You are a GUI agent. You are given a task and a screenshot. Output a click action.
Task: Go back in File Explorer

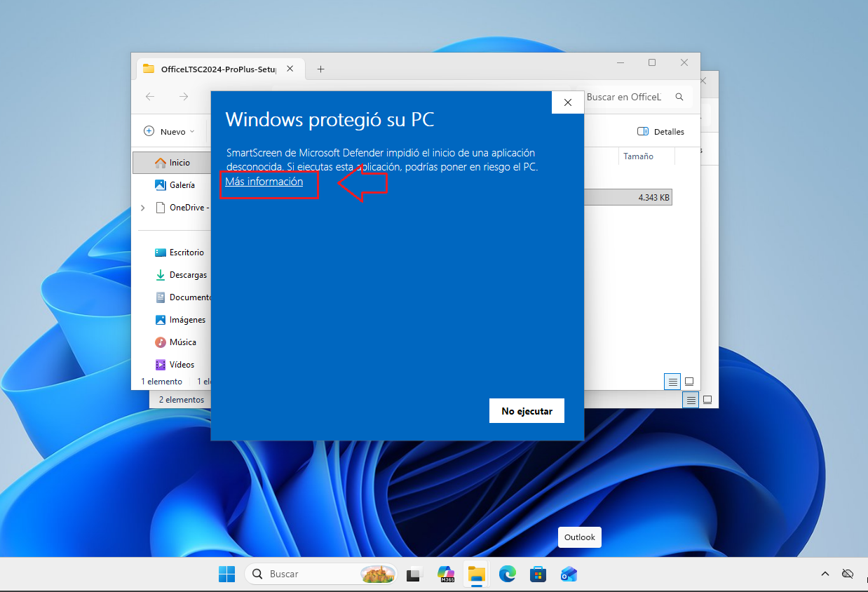coord(150,97)
